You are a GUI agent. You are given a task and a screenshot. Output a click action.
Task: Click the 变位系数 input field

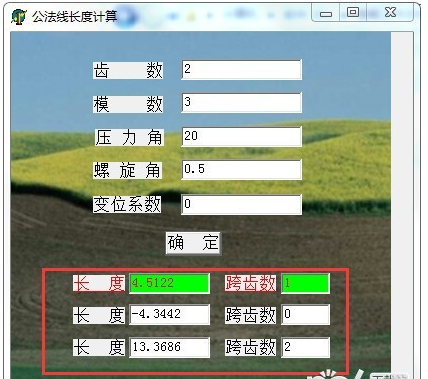[x=242, y=204]
